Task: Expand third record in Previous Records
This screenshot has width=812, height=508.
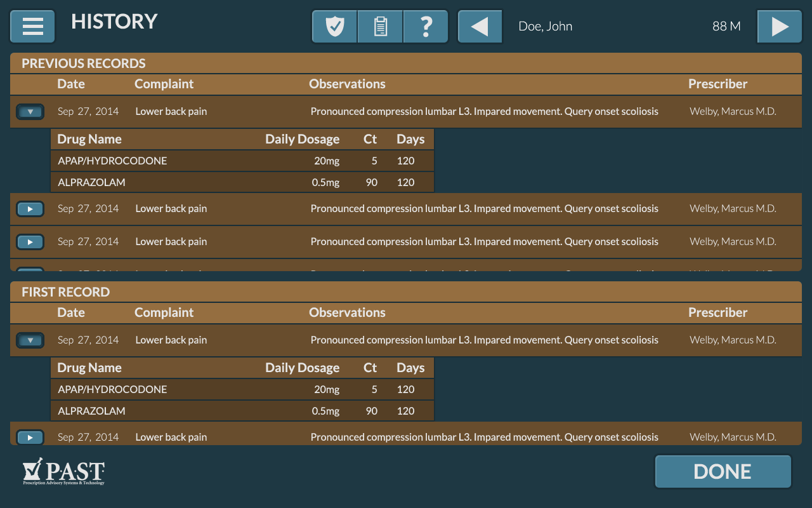Action: tap(30, 242)
